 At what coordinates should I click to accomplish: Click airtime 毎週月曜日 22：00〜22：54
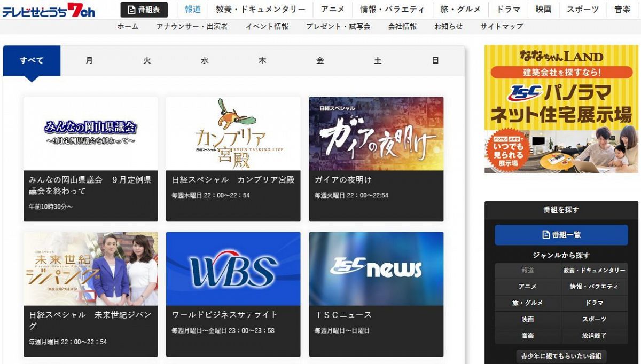point(68,342)
